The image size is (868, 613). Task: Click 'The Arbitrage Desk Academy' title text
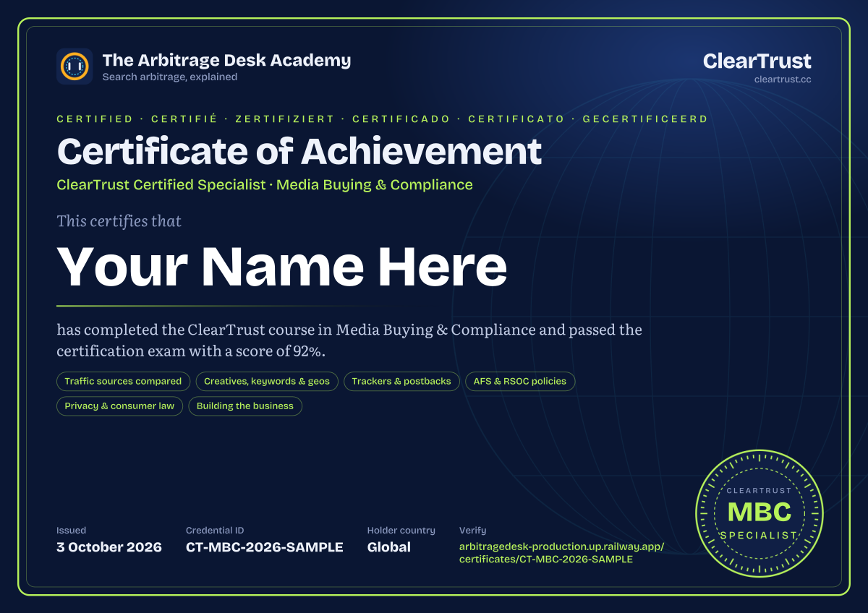226,60
